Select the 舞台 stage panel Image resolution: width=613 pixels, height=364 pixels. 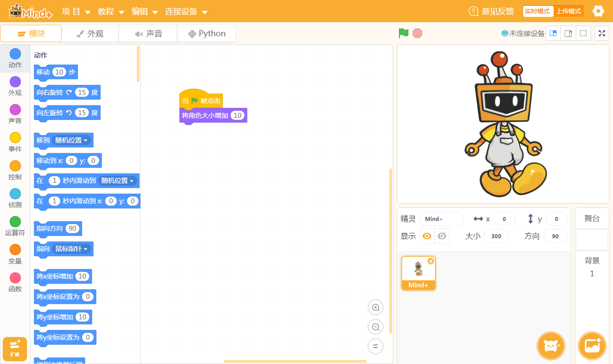(x=592, y=218)
